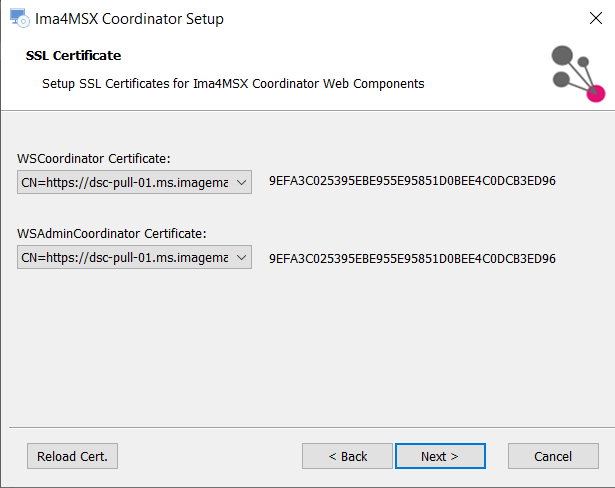Expand the WSAdminCoordinator Certificate dropdown arrow
The height and width of the screenshot is (488, 615).
(241, 257)
